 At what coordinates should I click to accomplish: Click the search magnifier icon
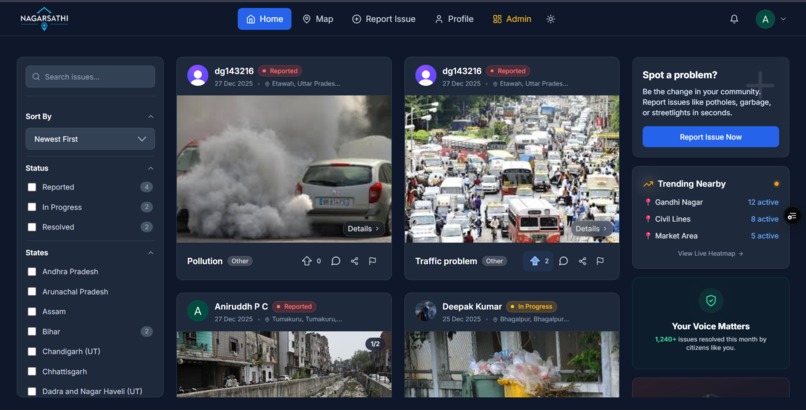[x=36, y=77]
